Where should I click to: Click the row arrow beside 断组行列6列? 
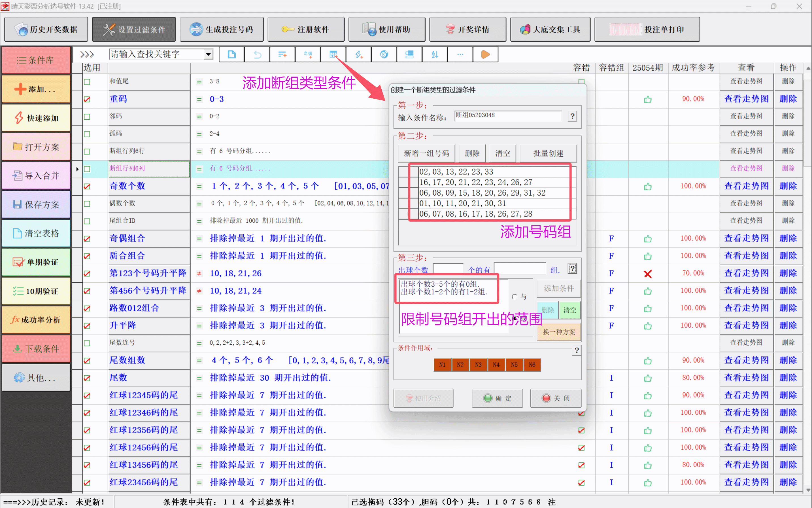pos(78,169)
